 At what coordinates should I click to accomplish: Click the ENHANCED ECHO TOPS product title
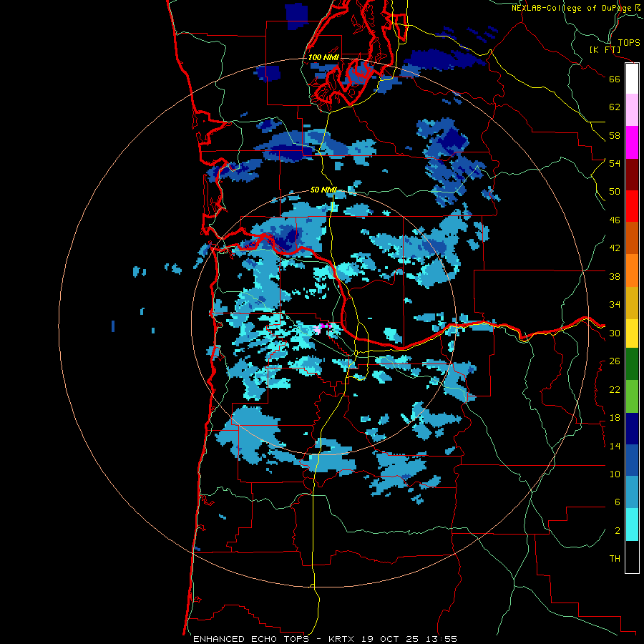coord(251,639)
